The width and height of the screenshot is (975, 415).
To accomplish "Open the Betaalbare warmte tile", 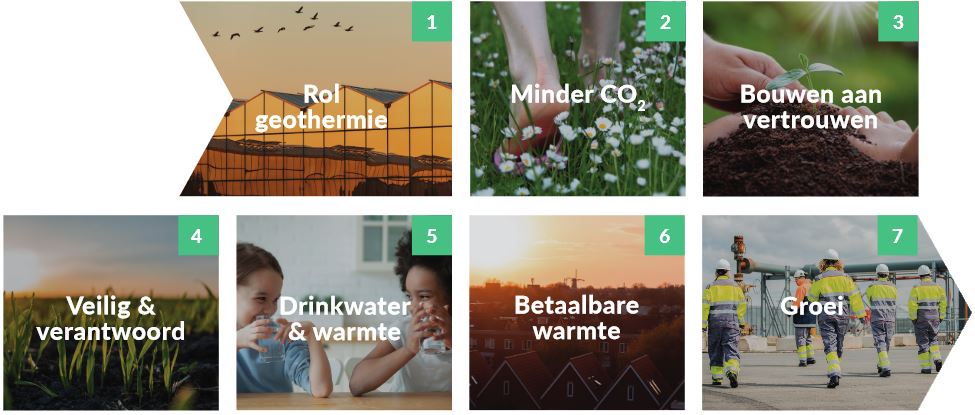I will [578, 312].
